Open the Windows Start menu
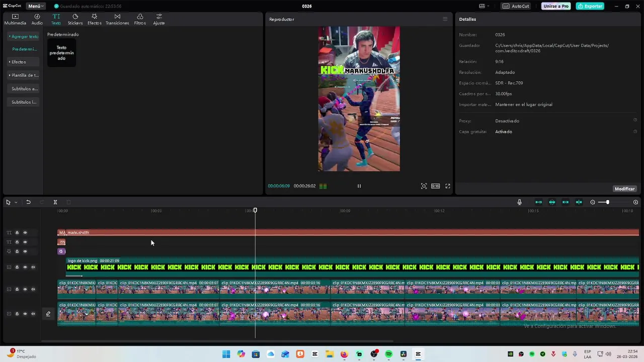The width and height of the screenshot is (644, 362). (x=226, y=354)
